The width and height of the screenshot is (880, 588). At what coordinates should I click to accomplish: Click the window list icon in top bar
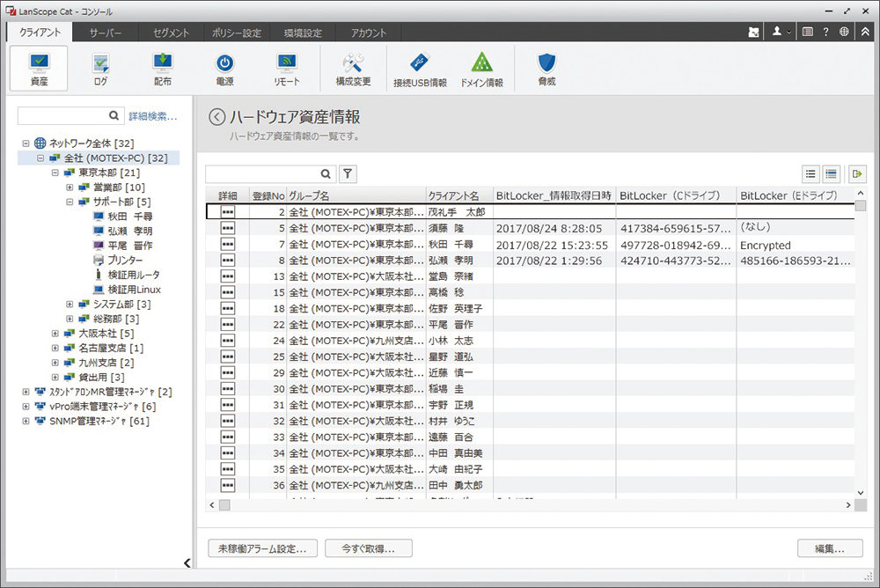click(x=808, y=32)
